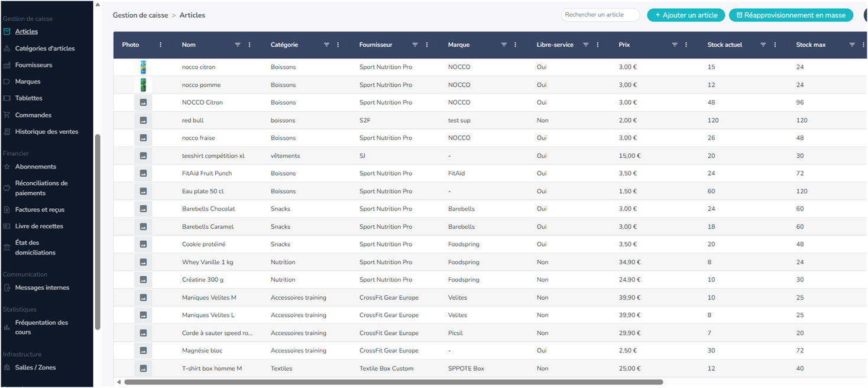Click the Eau plate 50 cl name cell
The height and width of the screenshot is (388, 868).
[203, 191]
